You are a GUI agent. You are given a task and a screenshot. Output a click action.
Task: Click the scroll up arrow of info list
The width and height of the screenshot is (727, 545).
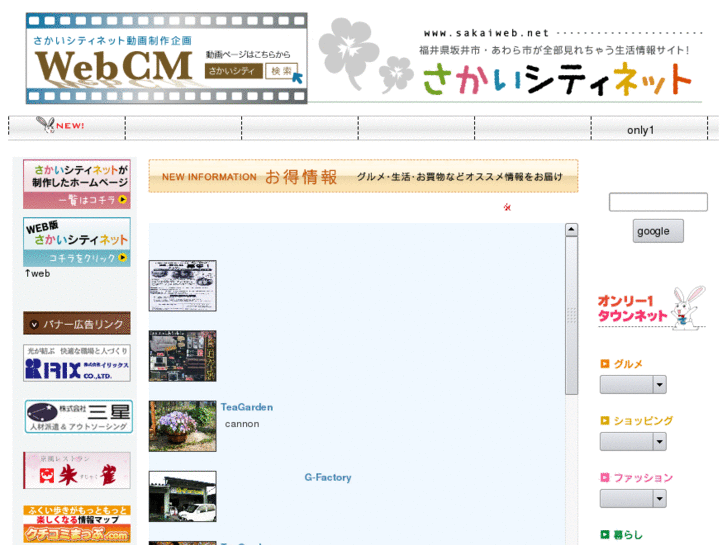pyautogui.click(x=571, y=230)
